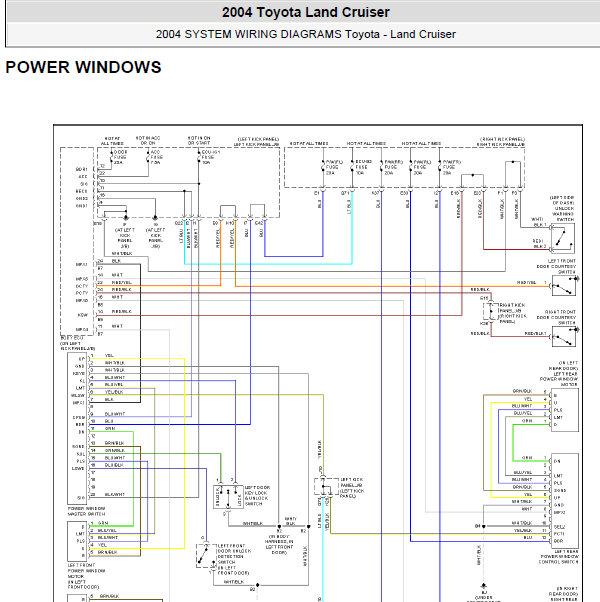Click the "POWER WINDOWS" heading
Screen dimensions: 600x602
pos(83,67)
